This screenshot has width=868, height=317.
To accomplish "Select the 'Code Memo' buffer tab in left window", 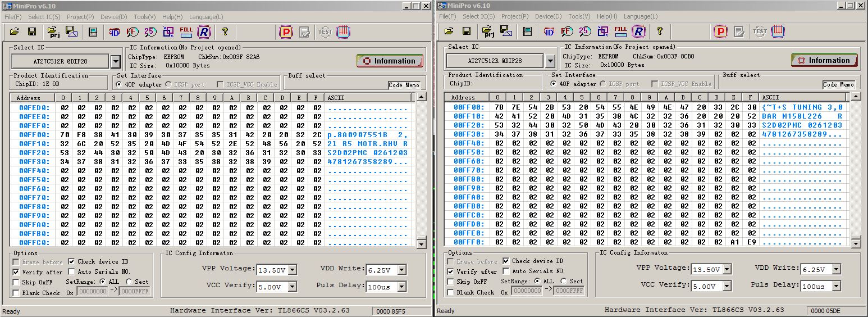I will 404,85.
